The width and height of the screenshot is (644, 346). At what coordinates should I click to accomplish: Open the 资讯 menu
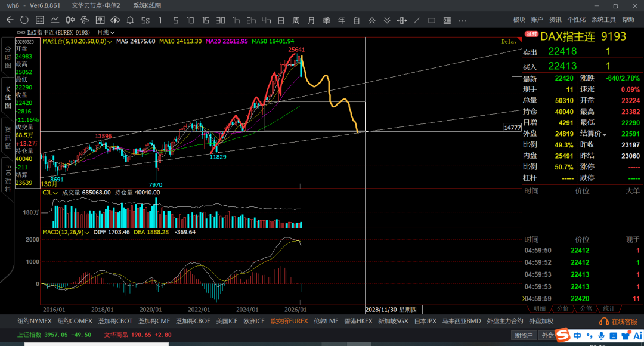click(x=555, y=20)
